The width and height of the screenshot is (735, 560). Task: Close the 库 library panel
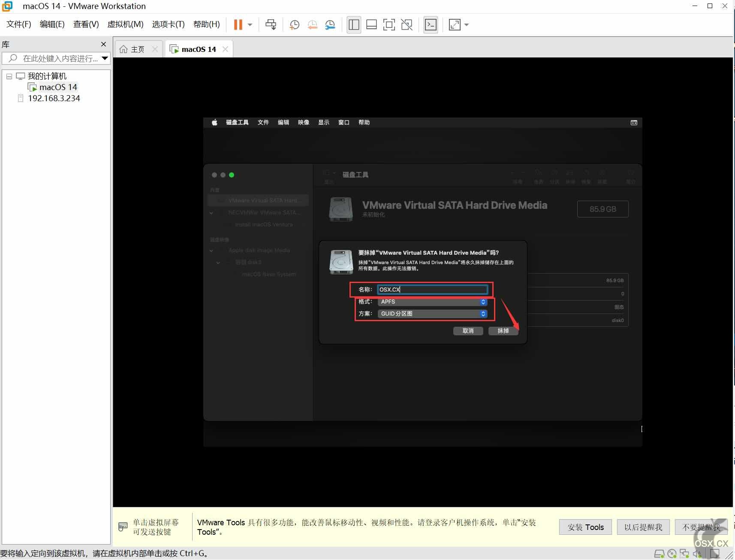point(103,44)
